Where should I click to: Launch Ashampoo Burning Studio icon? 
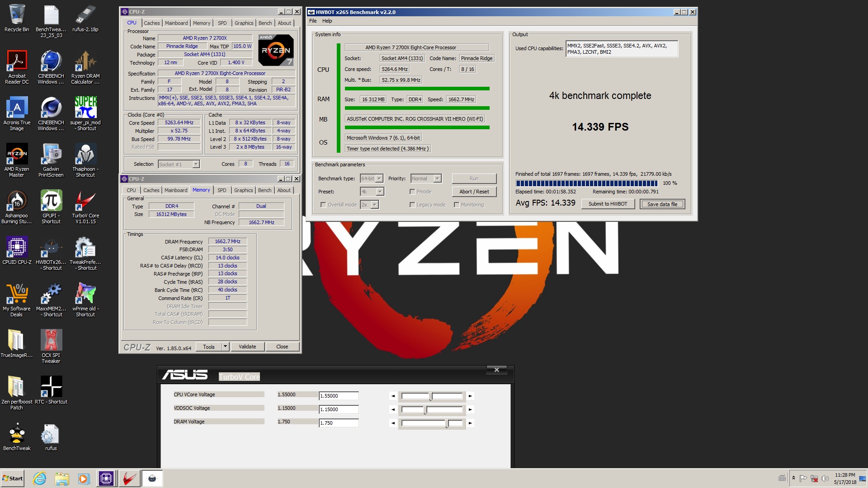(x=17, y=207)
